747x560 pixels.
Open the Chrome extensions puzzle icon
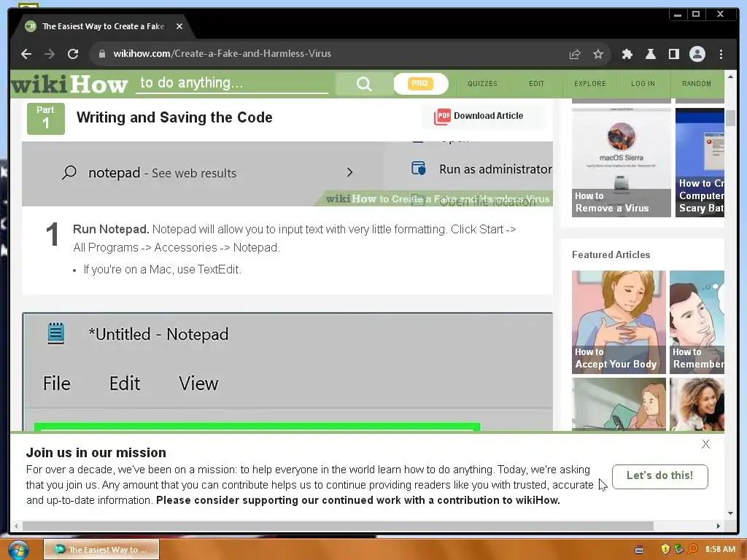click(627, 54)
